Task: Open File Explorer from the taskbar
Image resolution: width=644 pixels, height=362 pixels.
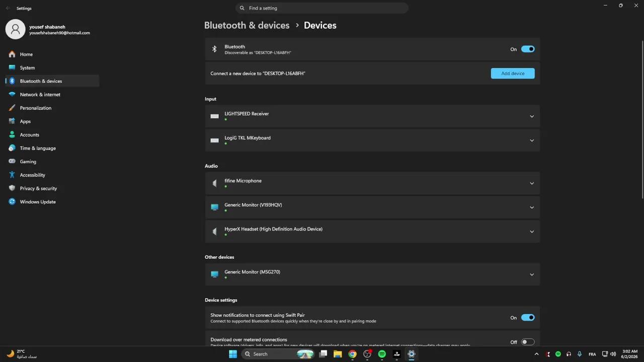Action: [338, 354]
